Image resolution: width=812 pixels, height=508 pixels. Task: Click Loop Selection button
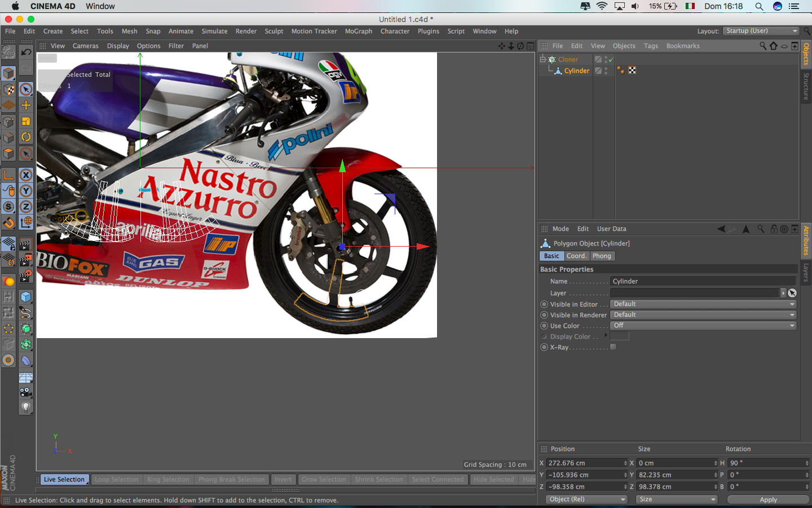117,480
